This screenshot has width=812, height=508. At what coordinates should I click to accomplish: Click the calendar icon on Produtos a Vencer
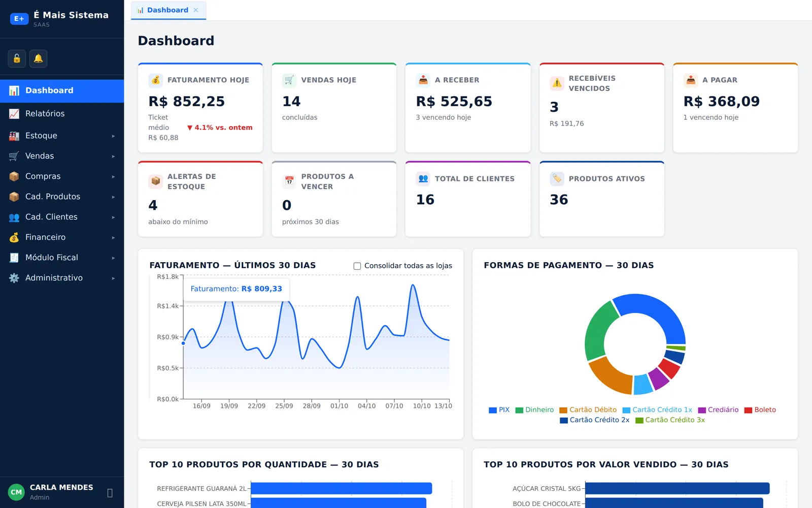(289, 181)
